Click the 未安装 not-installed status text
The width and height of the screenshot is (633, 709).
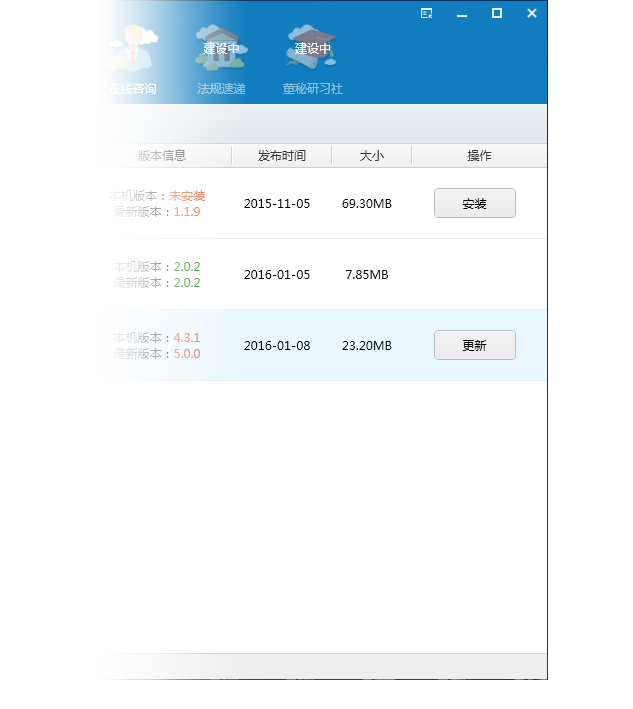point(187,196)
